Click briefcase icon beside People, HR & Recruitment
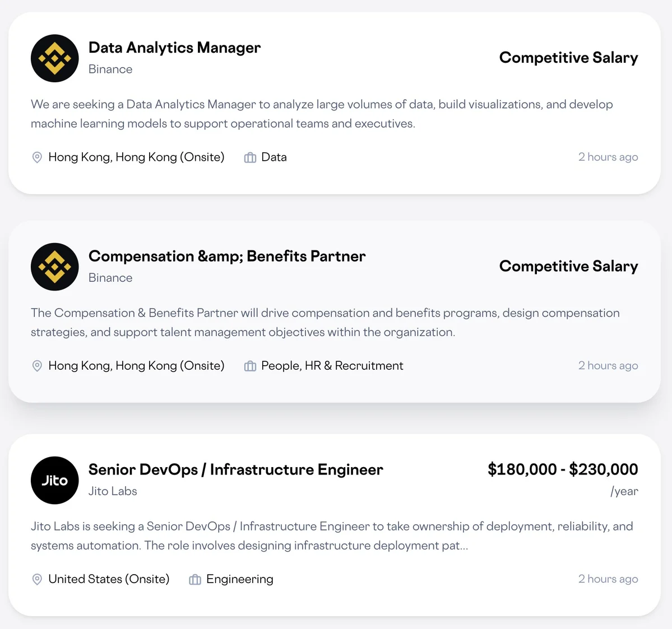 tap(250, 366)
